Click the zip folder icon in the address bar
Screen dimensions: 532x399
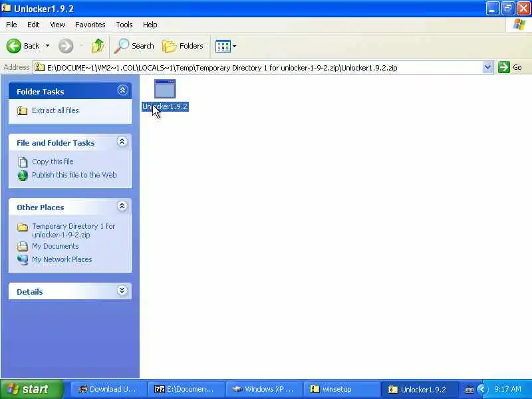click(40, 67)
